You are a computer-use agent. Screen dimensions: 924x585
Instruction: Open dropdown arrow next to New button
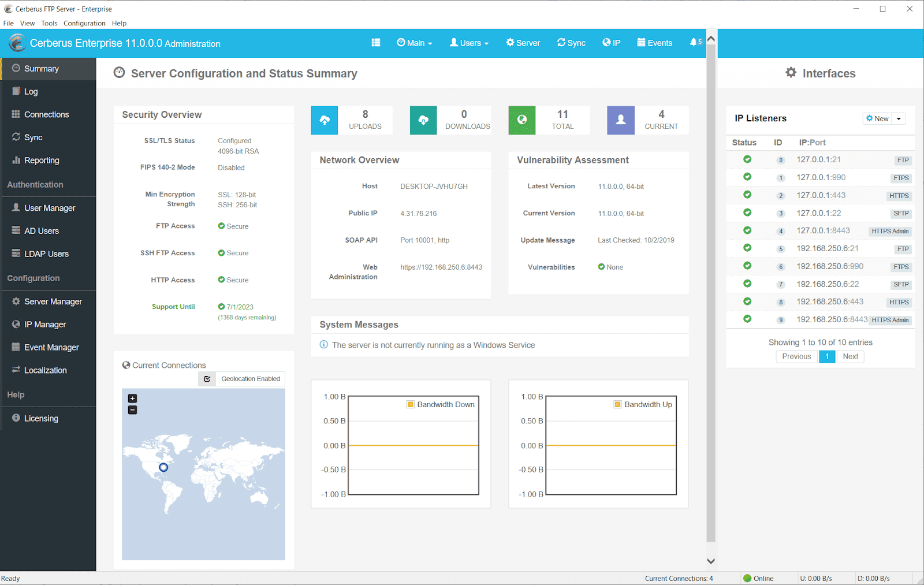899,118
